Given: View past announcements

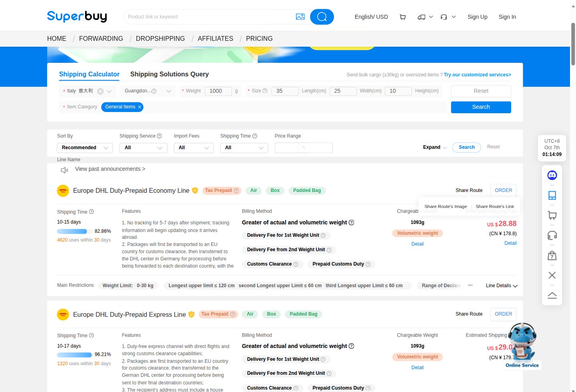Looking at the screenshot, I should coord(110,169).
